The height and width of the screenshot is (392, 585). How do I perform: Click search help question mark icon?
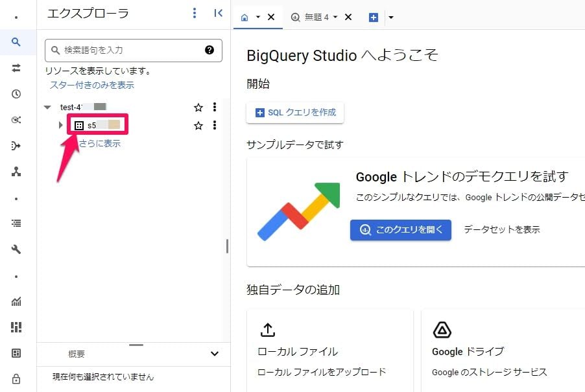pyautogui.click(x=209, y=50)
